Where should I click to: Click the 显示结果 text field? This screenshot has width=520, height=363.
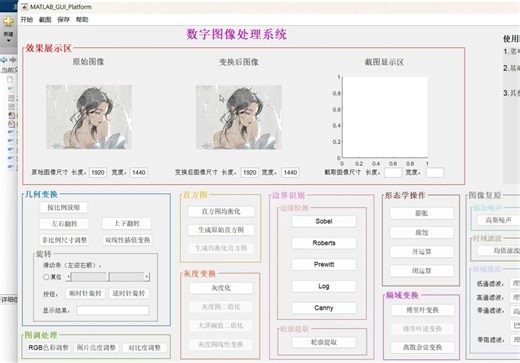click(x=113, y=310)
